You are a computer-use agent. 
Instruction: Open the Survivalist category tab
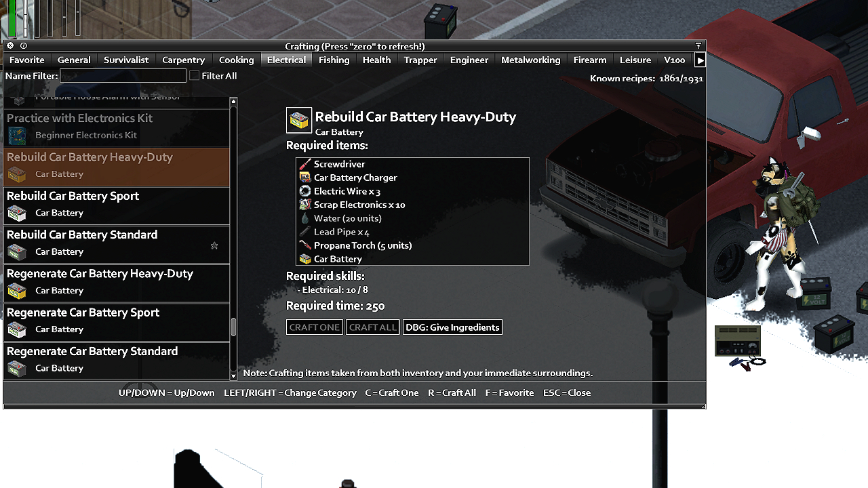coord(126,60)
